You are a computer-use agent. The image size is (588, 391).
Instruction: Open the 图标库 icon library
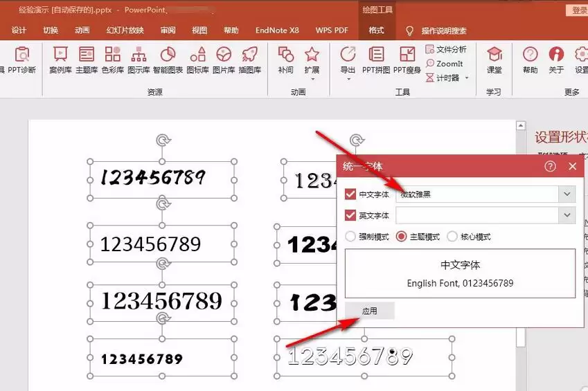(197, 60)
